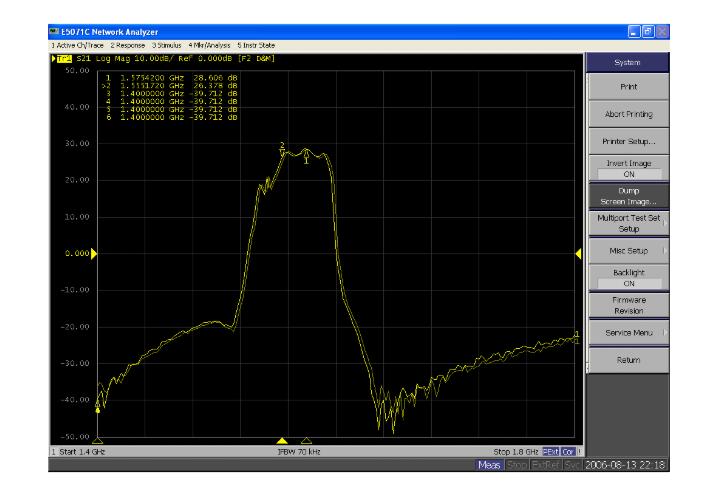
Task: Expand the Misc Setup submenu
Action: pyautogui.click(x=631, y=249)
